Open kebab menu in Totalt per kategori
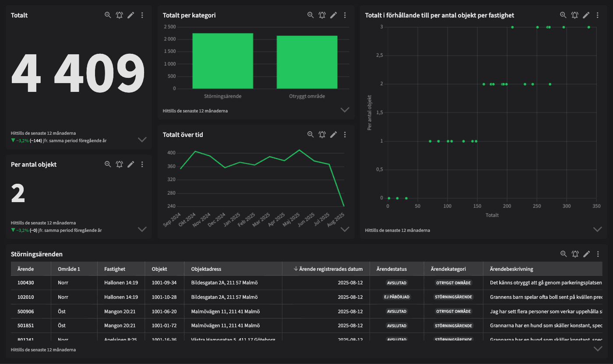613x364 pixels. point(345,15)
